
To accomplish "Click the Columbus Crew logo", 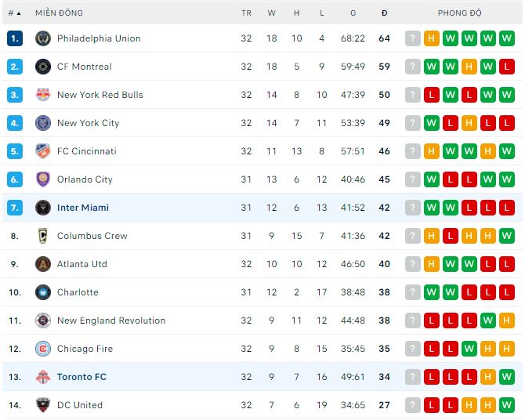I will [x=43, y=236].
